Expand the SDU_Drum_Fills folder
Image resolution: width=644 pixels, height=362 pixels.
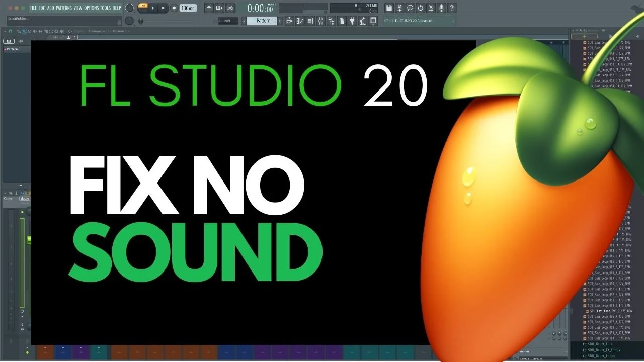tap(599, 344)
